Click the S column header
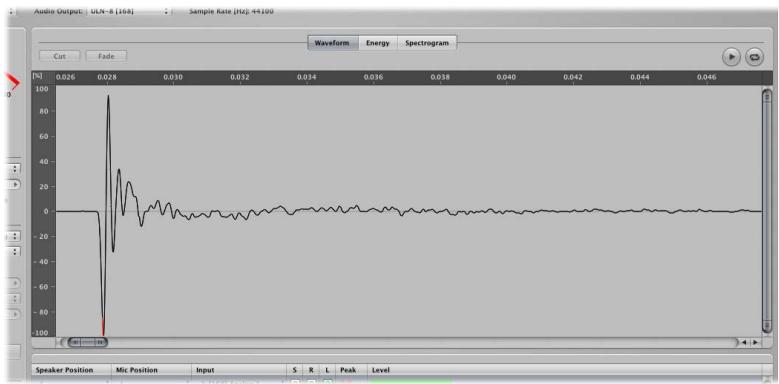Viewport: 779px width, 384px height. coord(295,370)
